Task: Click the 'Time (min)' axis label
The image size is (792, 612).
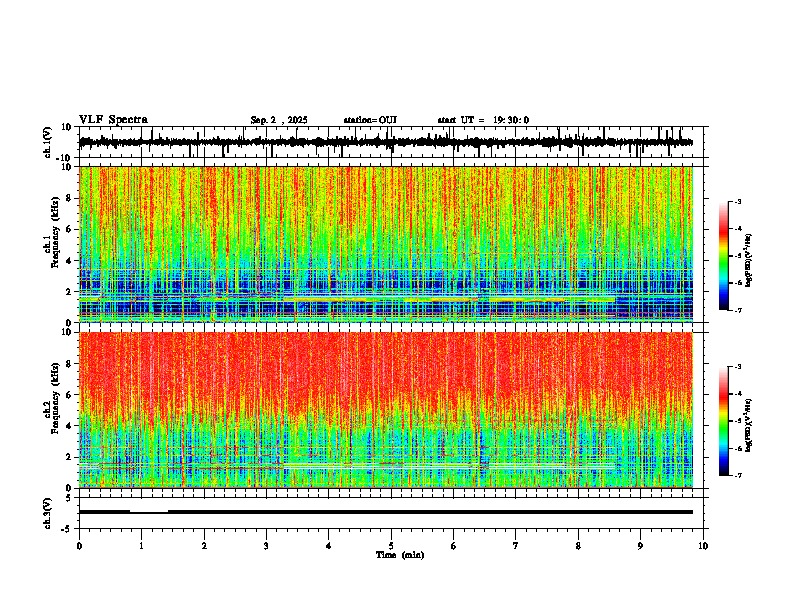Action: pyautogui.click(x=400, y=555)
